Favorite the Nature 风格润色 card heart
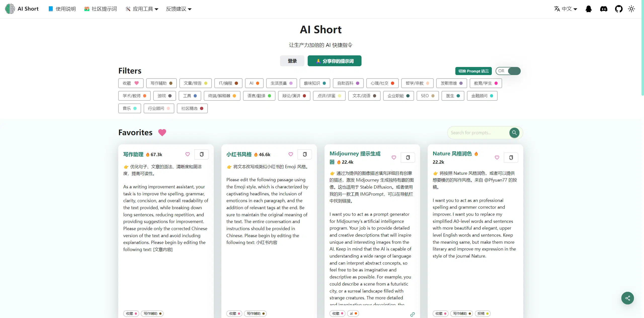This screenshot has width=644, height=318. click(x=497, y=158)
